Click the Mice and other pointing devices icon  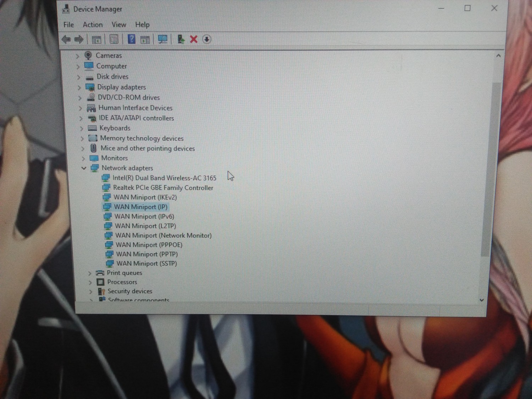coord(93,148)
